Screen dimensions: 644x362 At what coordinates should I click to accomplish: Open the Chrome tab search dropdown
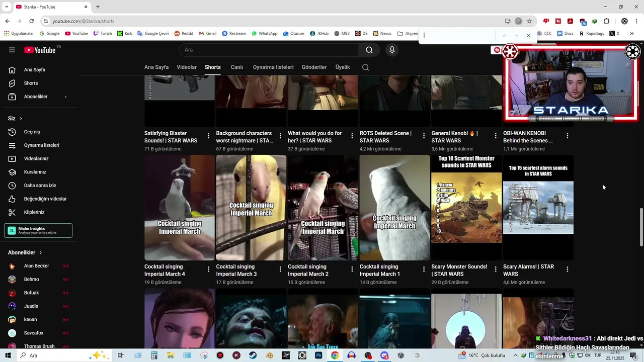point(7,7)
